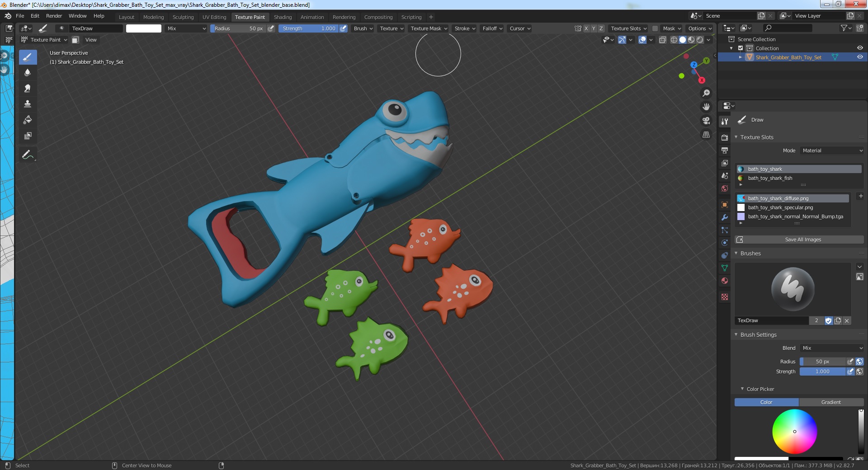Image resolution: width=868 pixels, height=470 pixels.
Task: Select bath_toy_shark_specular.png texture slot
Action: [793, 207]
